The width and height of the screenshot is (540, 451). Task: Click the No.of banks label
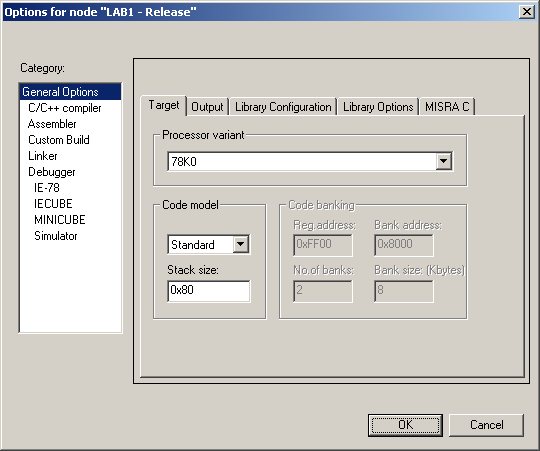pyautogui.click(x=323, y=270)
